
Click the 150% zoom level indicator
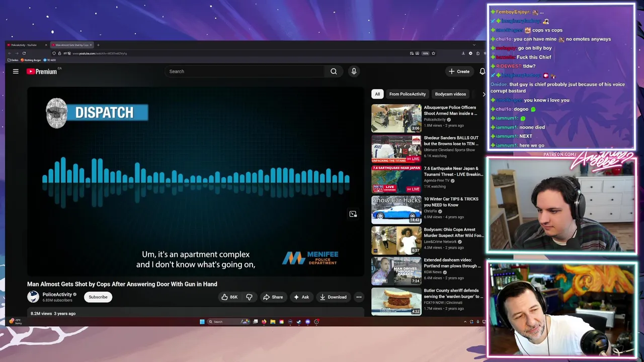pyautogui.click(x=426, y=53)
